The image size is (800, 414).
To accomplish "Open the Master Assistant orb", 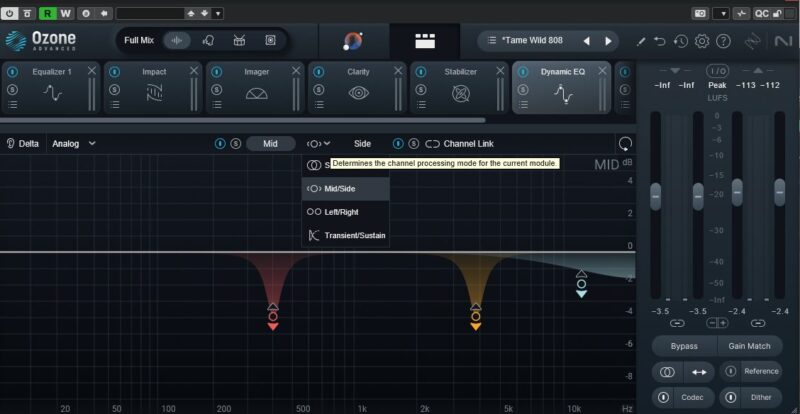I will [353, 41].
